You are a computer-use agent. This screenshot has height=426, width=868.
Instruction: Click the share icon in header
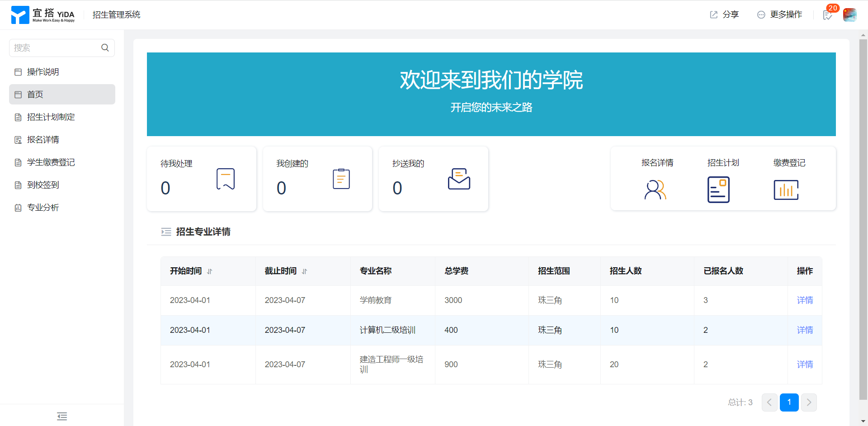(x=714, y=15)
